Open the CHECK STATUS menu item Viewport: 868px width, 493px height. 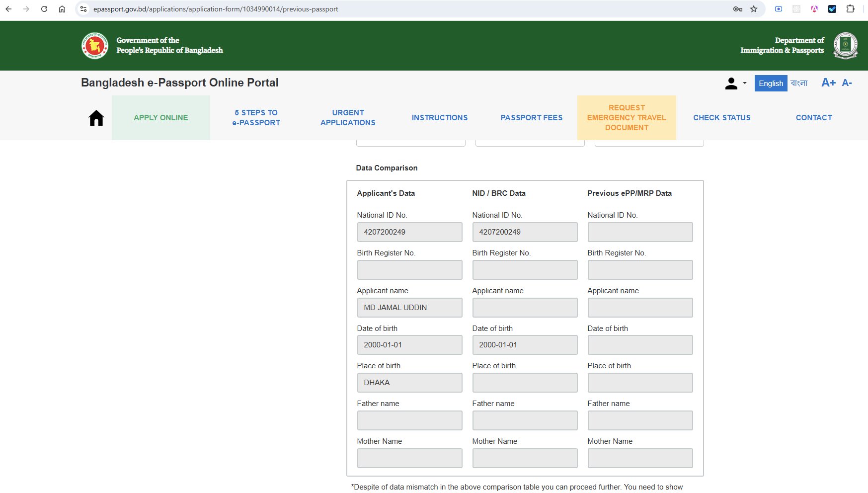pos(722,118)
